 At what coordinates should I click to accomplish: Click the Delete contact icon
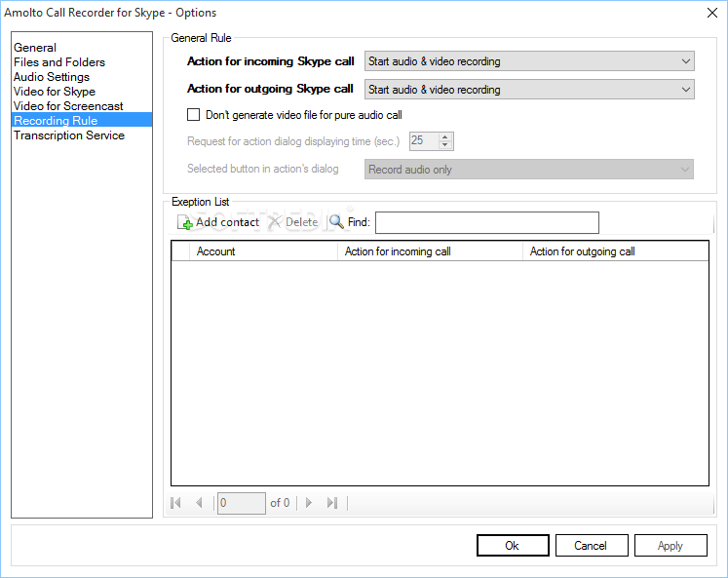[275, 222]
